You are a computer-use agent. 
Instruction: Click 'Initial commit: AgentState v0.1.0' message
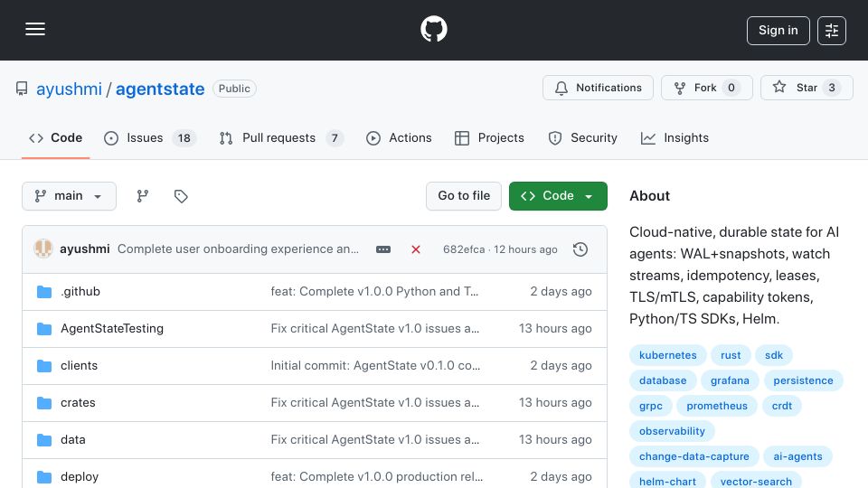click(375, 366)
